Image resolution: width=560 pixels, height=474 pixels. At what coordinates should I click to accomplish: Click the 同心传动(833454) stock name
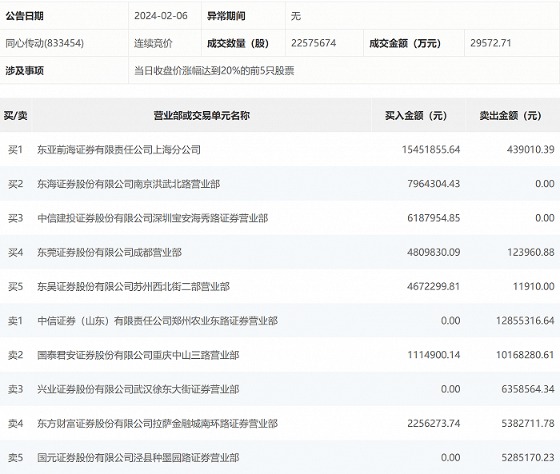pyautogui.click(x=45, y=43)
